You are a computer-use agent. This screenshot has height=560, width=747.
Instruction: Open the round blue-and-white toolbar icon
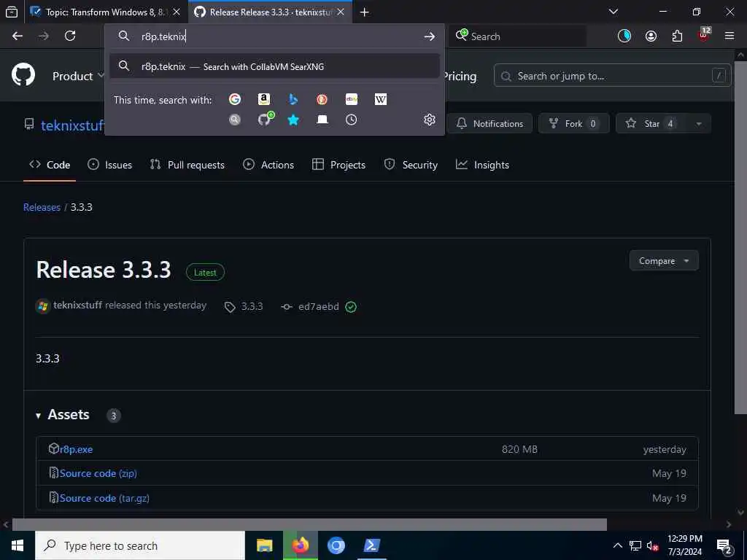pos(624,36)
